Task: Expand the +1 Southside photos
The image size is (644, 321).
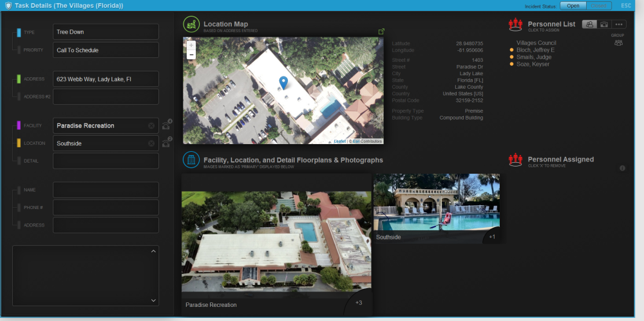Action: point(492,237)
